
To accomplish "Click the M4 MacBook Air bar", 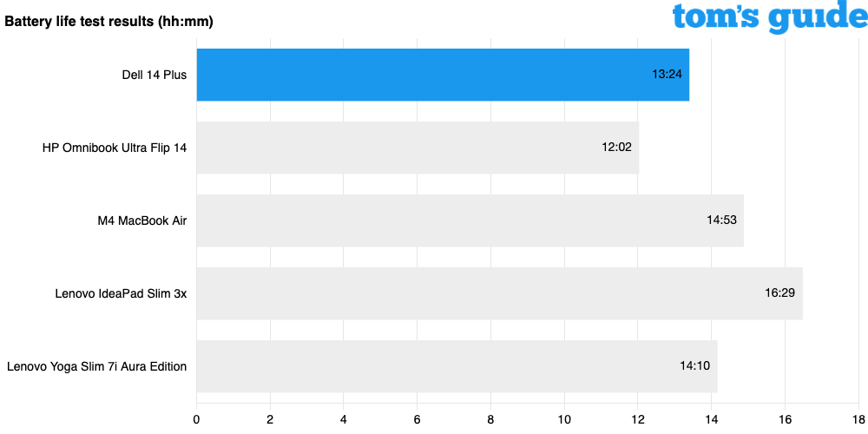I will point(470,220).
